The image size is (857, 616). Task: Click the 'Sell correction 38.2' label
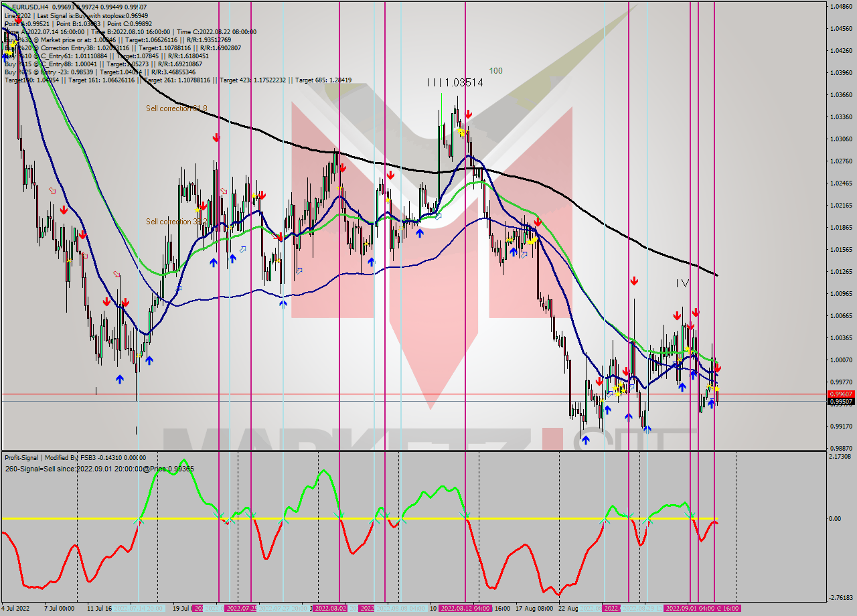click(x=176, y=222)
